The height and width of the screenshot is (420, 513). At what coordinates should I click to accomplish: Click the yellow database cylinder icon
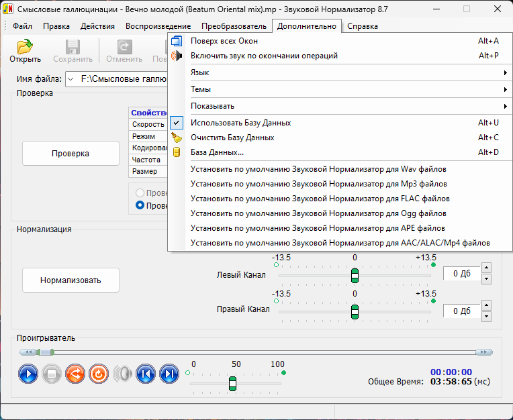tap(177, 152)
